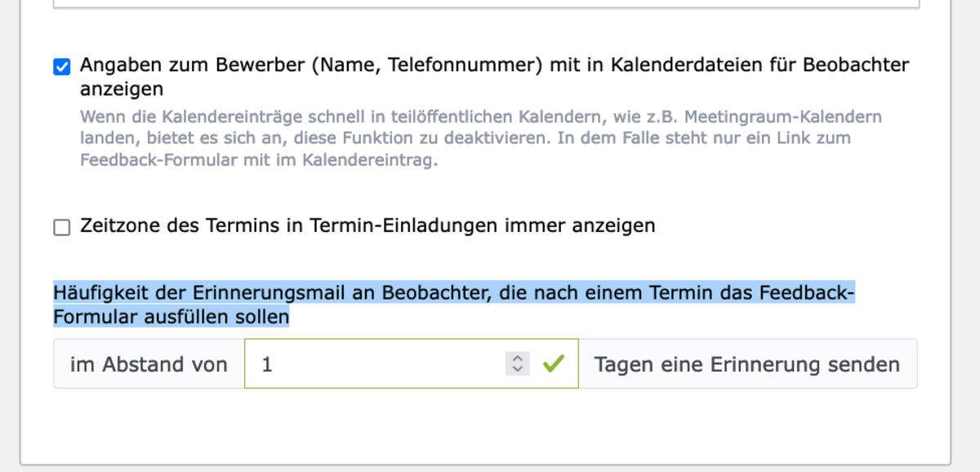Click the "Formular ausfüllen sollen" highlighted line
This screenshot has height=472, width=980.
tap(171, 316)
